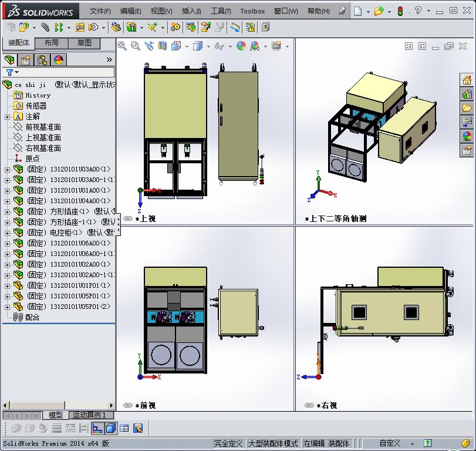Toggle link views icon beside 前视 label

click(128, 405)
